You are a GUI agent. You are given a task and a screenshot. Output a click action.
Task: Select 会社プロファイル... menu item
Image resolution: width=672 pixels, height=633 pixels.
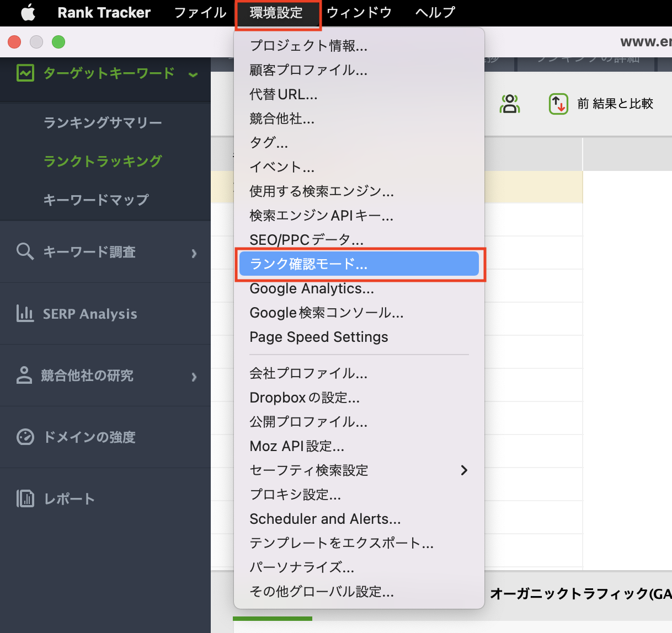[x=359, y=373]
